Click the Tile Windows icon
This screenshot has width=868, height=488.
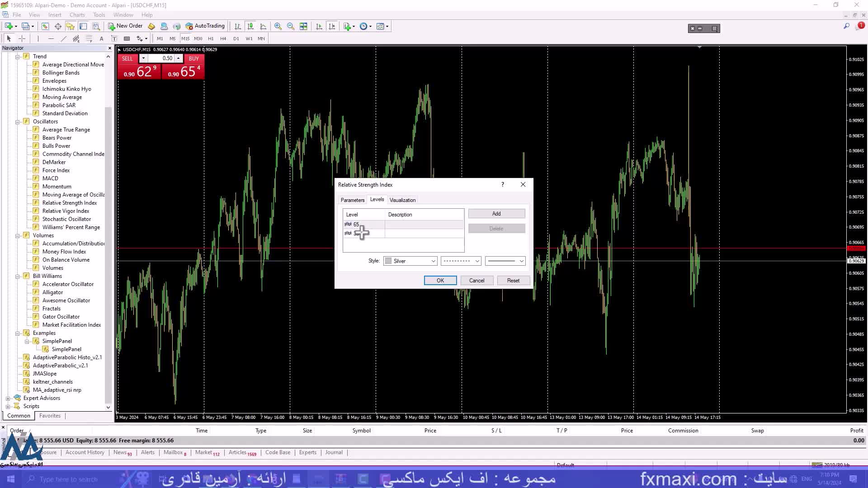tap(303, 26)
